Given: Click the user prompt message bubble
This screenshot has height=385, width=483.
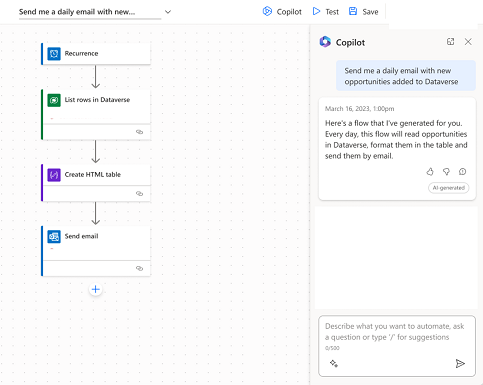Looking at the screenshot, I should pyautogui.click(x=406, y=76).
